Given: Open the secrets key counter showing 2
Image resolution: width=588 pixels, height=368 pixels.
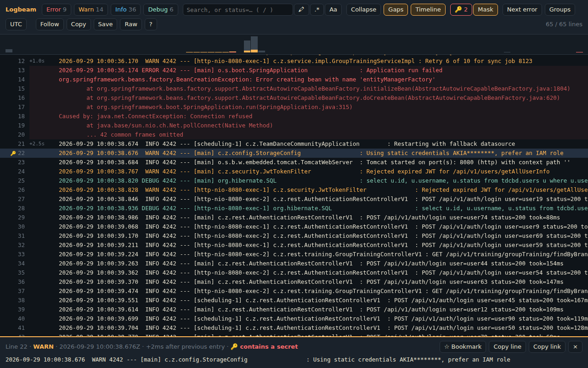Looking at the screenshot, I should coord(461,10).
